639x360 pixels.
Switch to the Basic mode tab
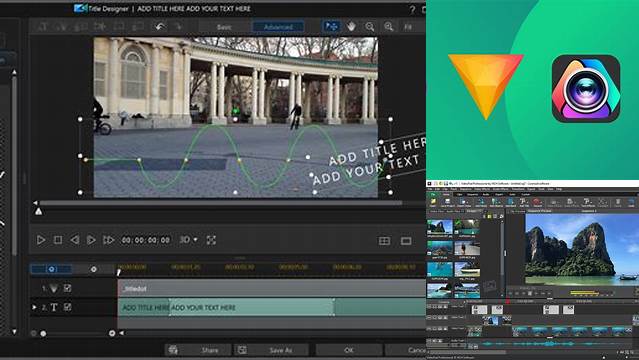click(224, 27)
